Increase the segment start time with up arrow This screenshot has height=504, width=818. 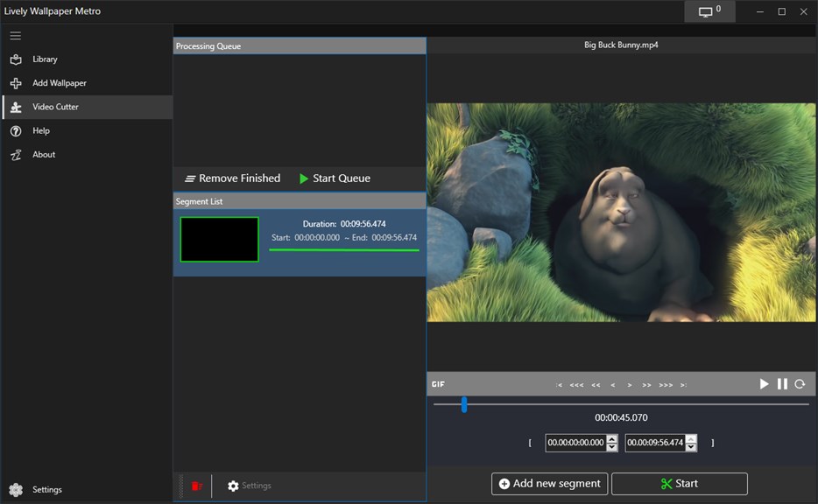[x=612, y=439]
